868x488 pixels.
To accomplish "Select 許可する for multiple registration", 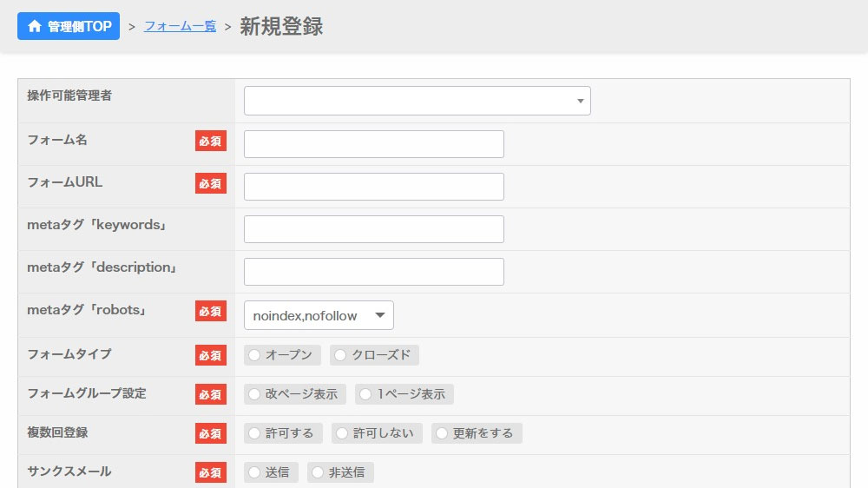I will click(x=254, y=433).
